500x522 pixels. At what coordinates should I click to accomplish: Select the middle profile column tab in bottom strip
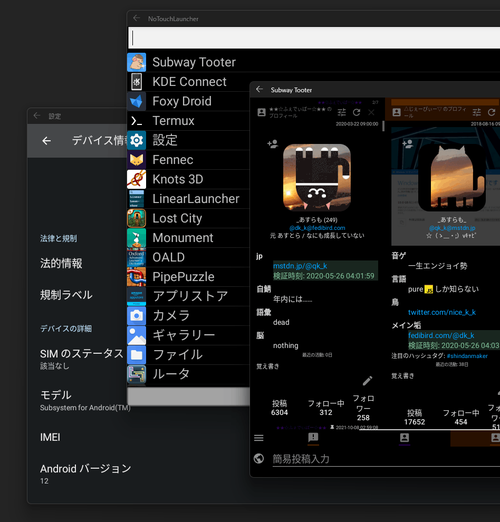click(x=404, y=438)
